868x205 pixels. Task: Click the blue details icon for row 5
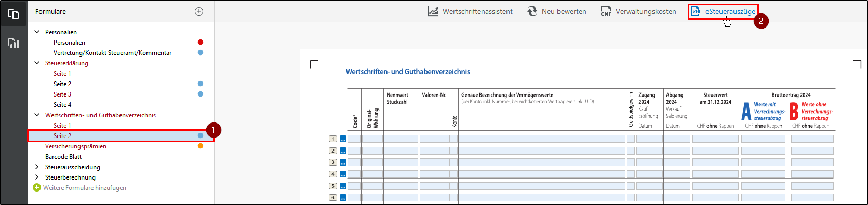pos(343,186)
